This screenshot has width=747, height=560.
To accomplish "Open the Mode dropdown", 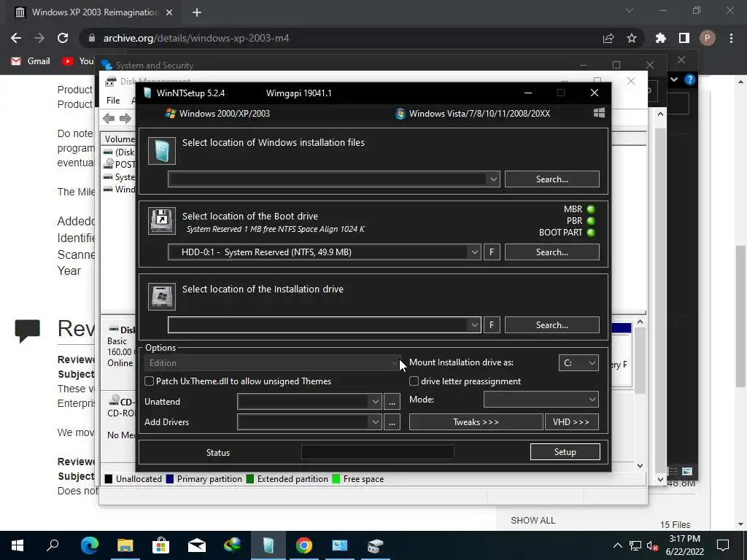I will pyautogui.click(x=541, y=400).
